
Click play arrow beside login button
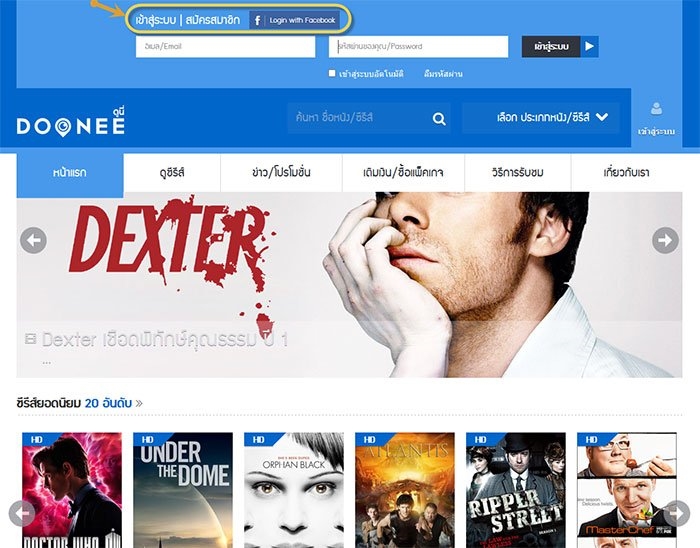589,46
